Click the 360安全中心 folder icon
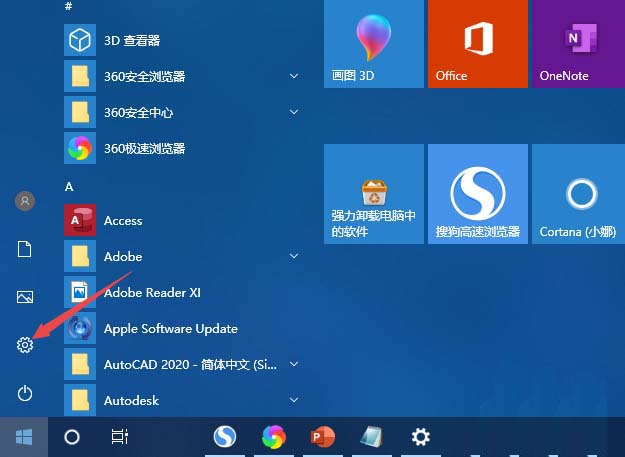This screenshot has width=625, height=457. 80,112
